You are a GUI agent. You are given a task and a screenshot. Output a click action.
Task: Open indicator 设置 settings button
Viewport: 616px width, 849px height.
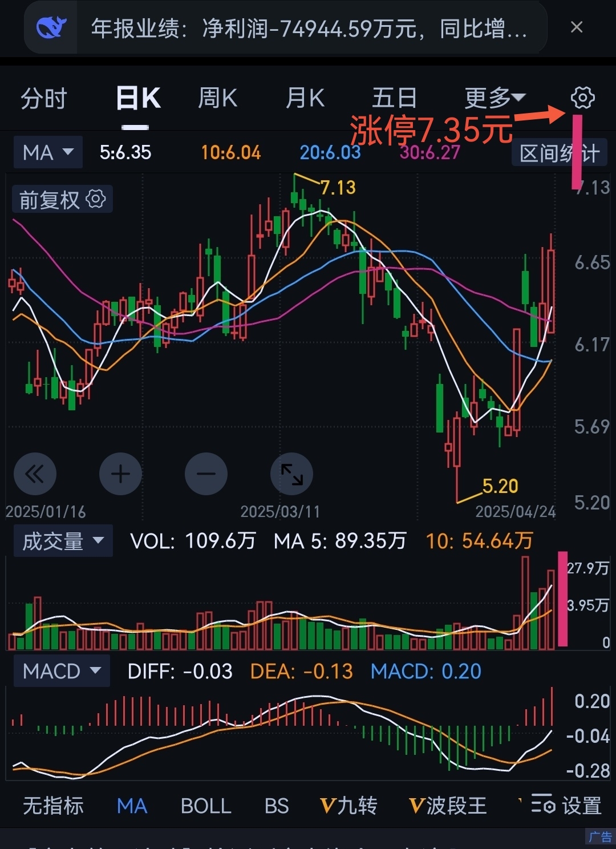coord(566,806)
